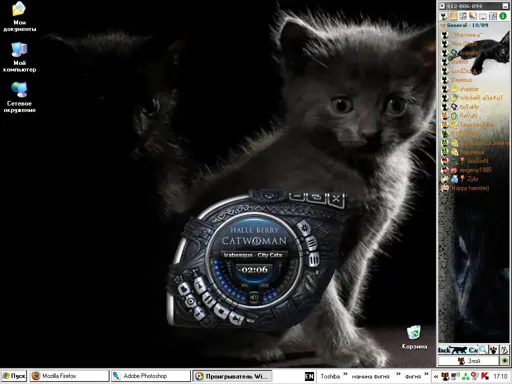Click the music note icon in messenger toolbar
Image resolution: width=512 pixels, height=384 pixels.
tap(463, 16)
